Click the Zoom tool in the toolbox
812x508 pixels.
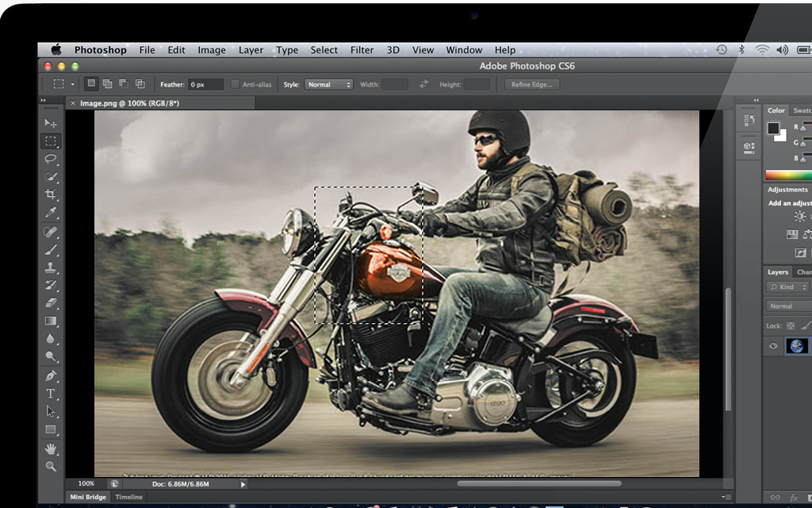51,467
